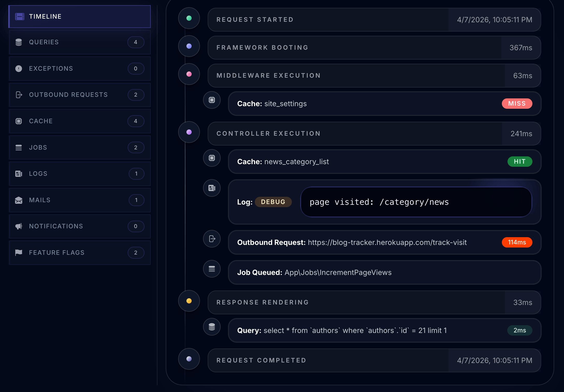564x392 pixels.
Task: Click the flag icon in Feature Flags sidebar item
Action: point(19,252)
